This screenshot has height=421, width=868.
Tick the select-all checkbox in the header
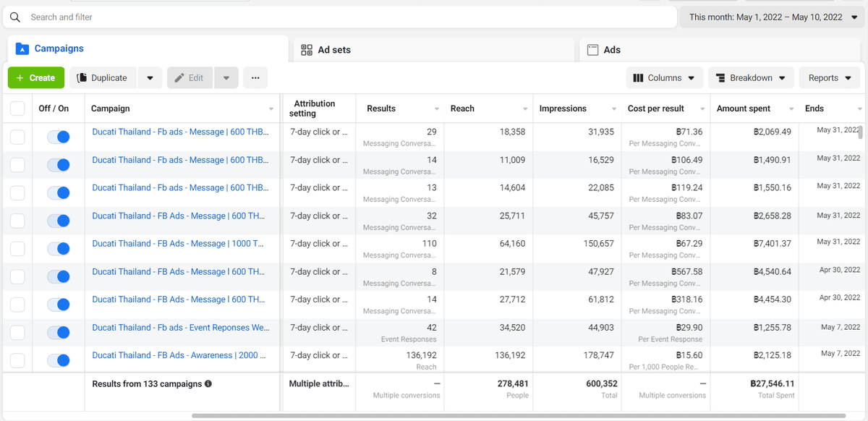[x=17, y=109]
